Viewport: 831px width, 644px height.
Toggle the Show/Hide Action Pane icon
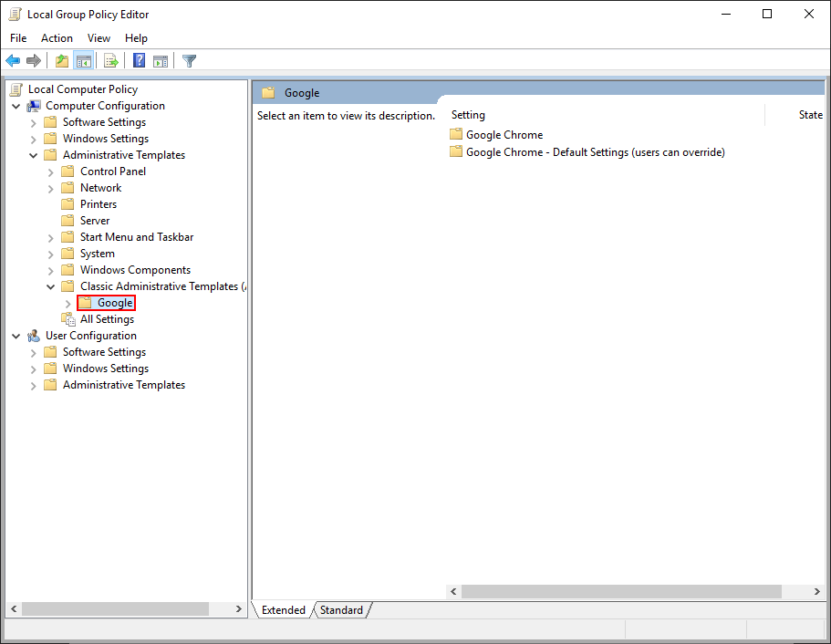161,61
